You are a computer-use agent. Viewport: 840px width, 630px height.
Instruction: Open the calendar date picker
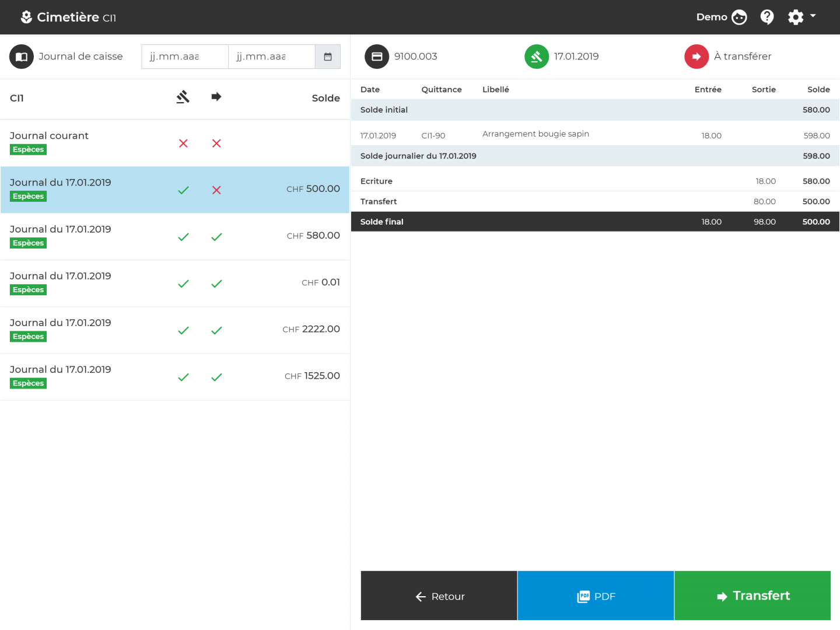[328, 57]
